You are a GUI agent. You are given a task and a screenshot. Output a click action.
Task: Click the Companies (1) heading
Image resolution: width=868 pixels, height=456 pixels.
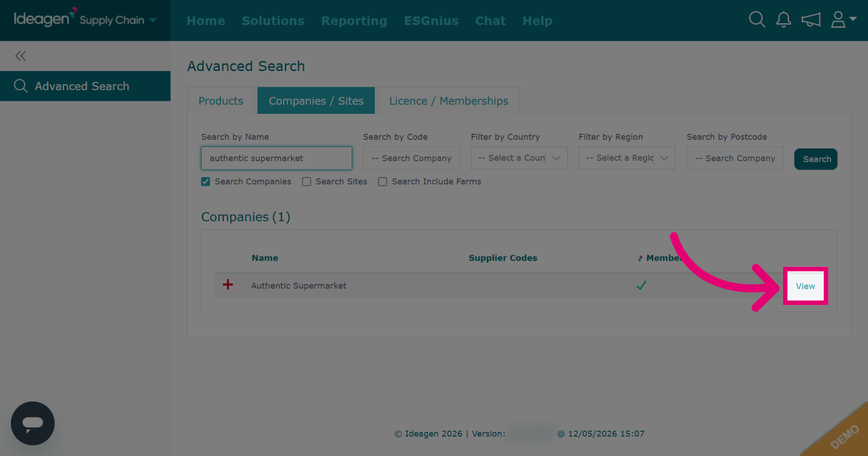pyautogui.click(x=246, y=217)
